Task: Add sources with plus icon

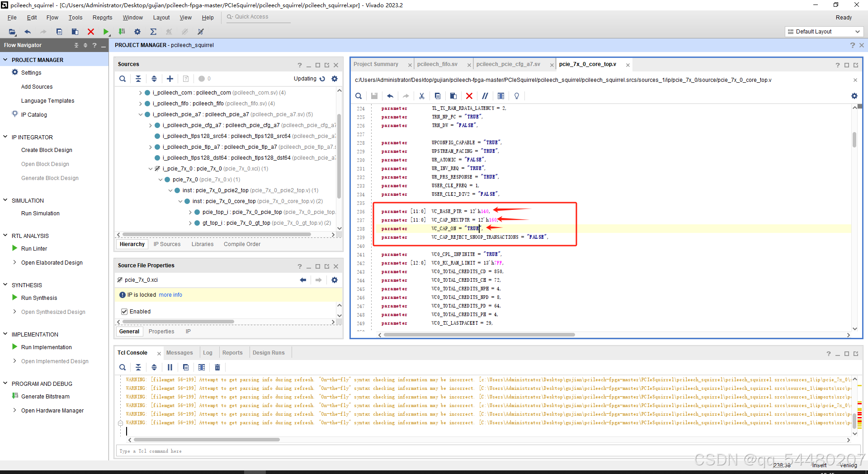Action: click(170, 79)
